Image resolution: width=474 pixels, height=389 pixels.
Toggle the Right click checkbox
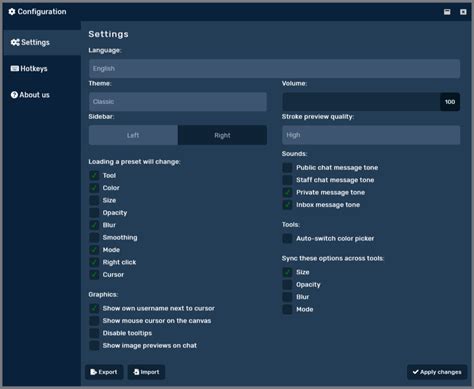pyautogui.click(x=94, y=262)
